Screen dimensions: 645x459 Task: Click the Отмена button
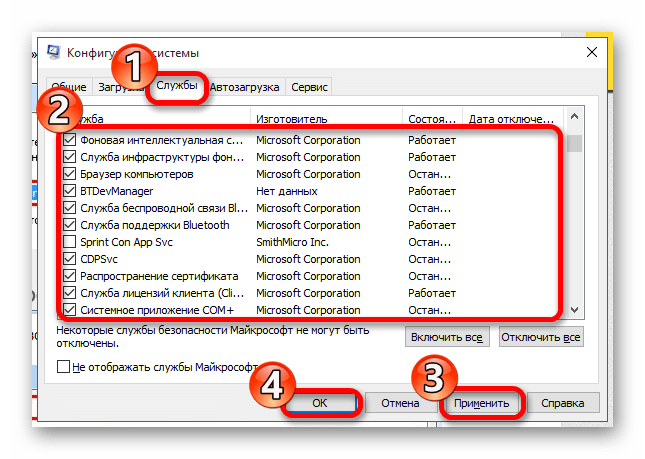(x=400, y=403)
